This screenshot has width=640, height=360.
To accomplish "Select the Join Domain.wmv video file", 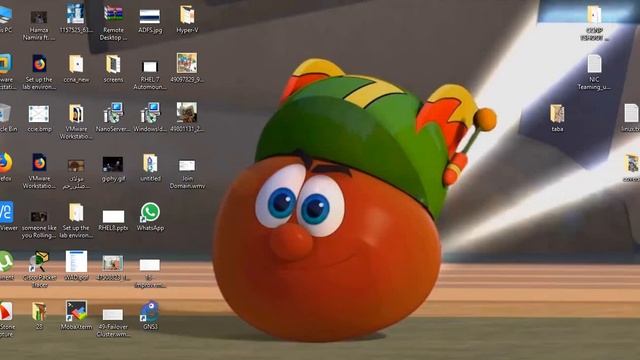I will coord(187,165).
